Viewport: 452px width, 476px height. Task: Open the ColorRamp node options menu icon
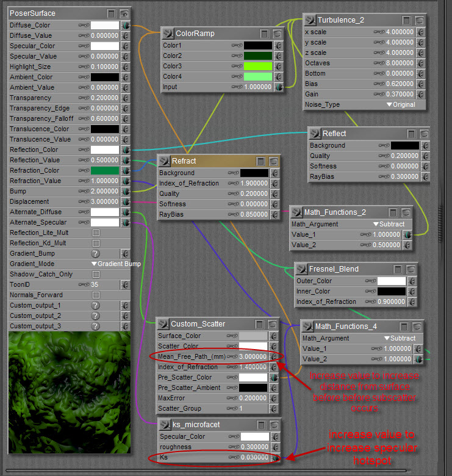[x=264, y=34]
